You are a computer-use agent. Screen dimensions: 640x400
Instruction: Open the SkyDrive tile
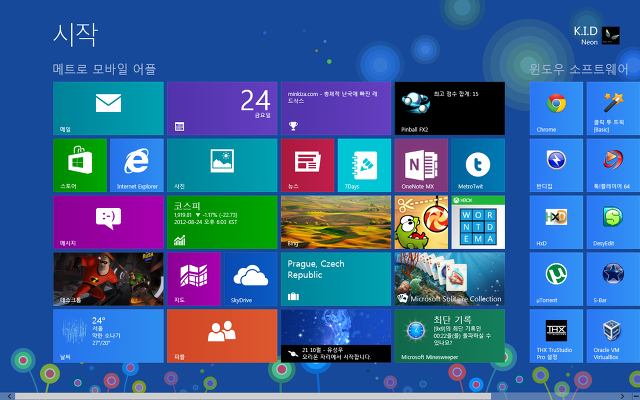tap(251, 279)
